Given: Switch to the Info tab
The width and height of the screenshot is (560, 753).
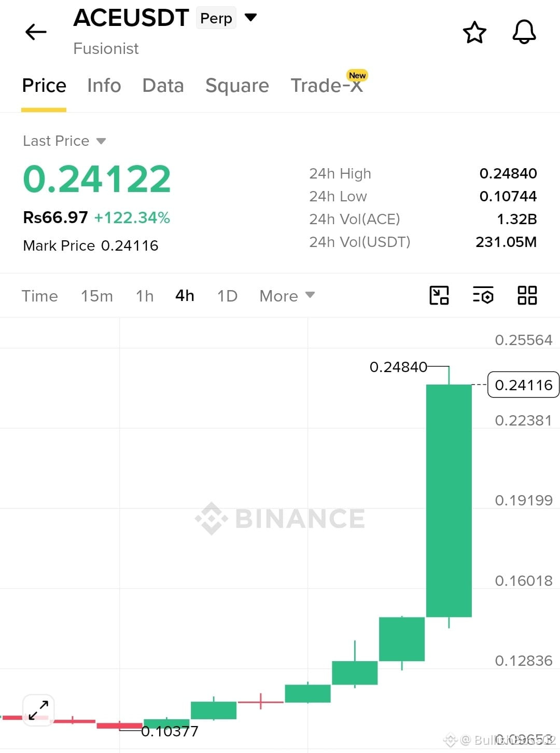Looking at the screenshot, I should click(x=104, y=86).
